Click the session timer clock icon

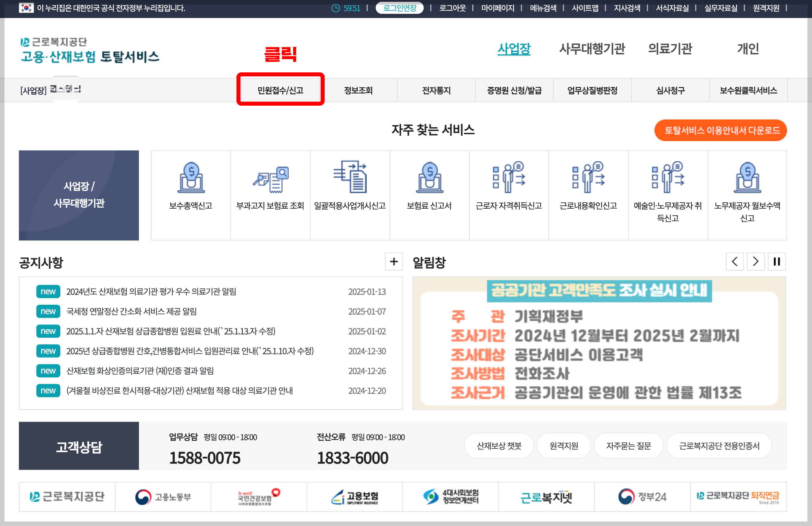point(336,8)
